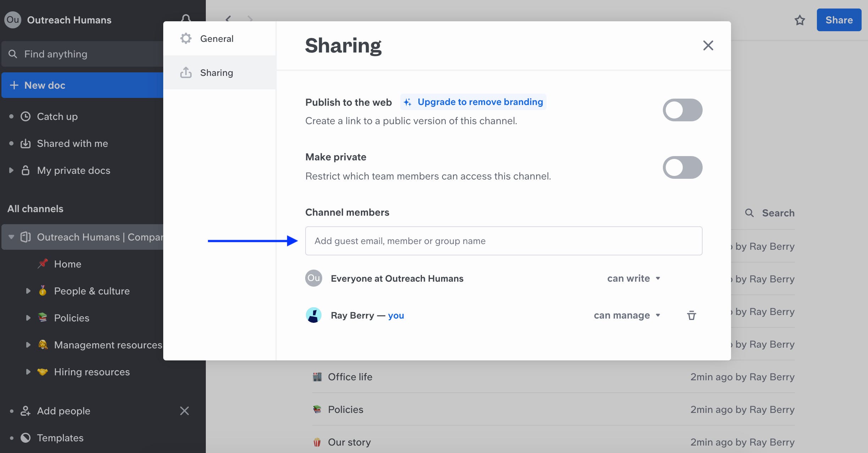This screenshot has height=453, width=868.
Task: Close the Sharing dialog
Action: point(708,45)
